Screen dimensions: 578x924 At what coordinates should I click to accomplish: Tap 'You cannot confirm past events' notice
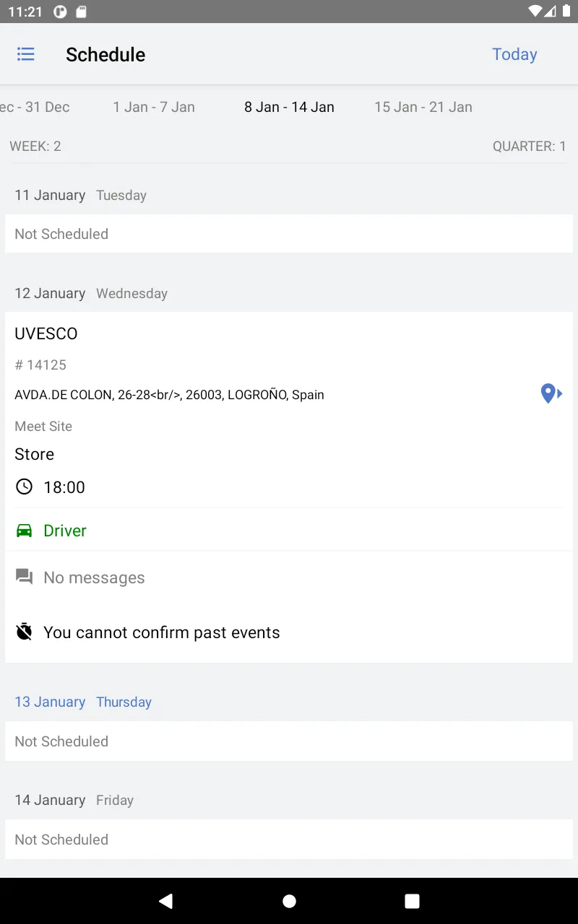162,632
